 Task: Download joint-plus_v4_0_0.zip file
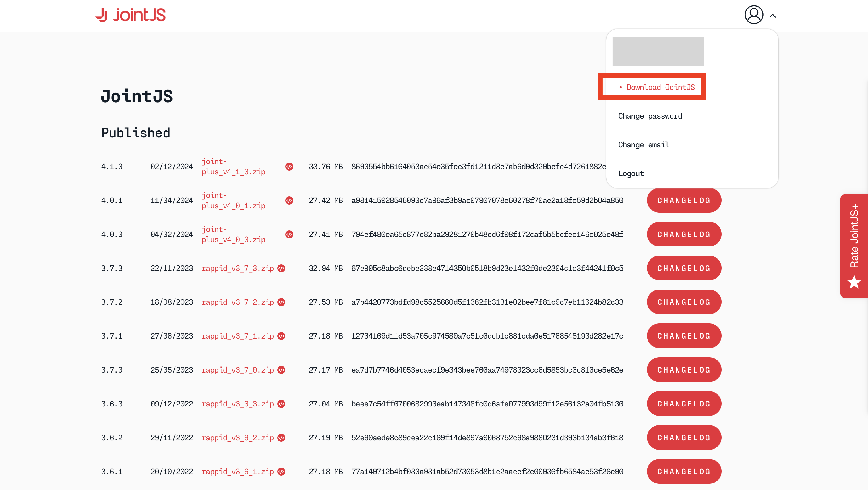click(233, 234)
